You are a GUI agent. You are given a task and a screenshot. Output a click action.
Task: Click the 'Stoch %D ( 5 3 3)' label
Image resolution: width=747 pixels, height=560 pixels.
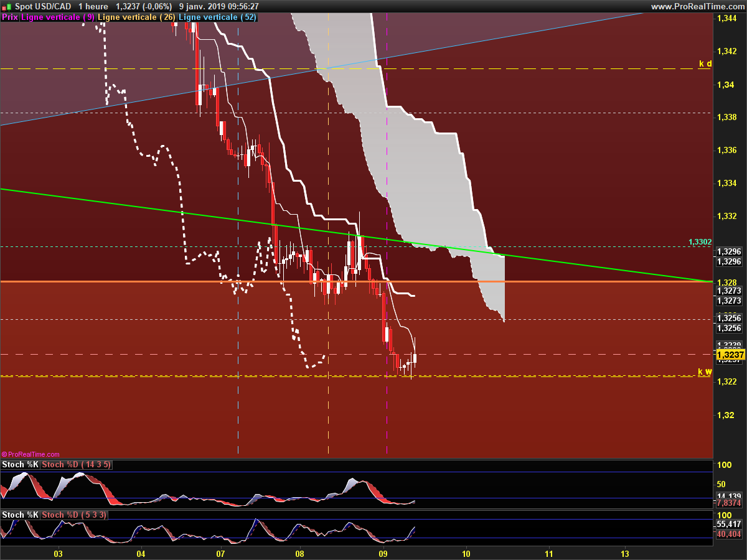[73, 515]
